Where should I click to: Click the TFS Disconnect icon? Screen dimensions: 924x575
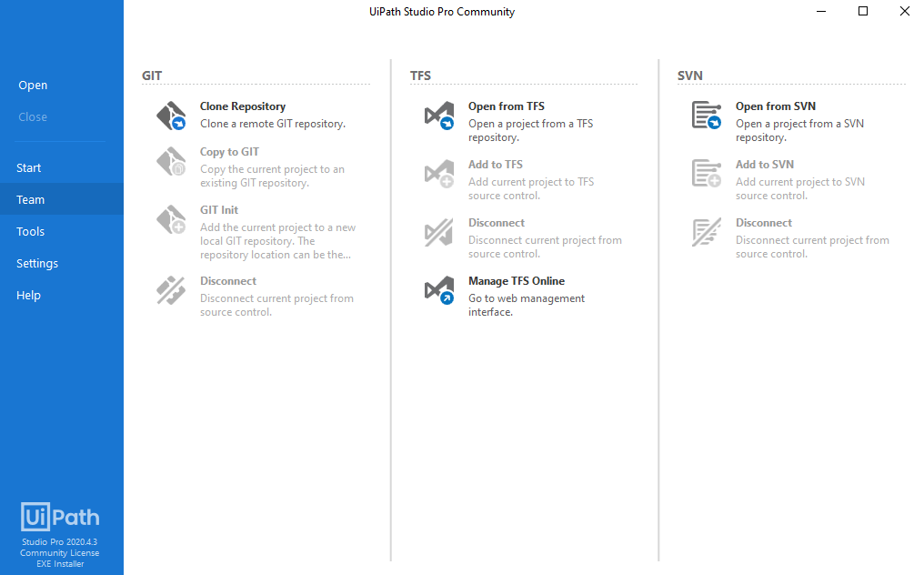point(439,232)
